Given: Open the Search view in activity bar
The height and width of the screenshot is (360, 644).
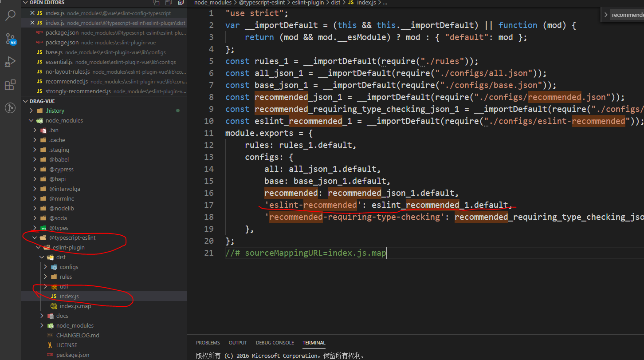Looking at the screenshot, I should [x=10, y=16].
